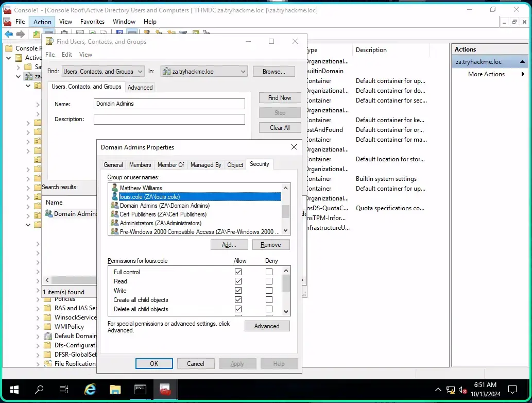Click the Clear All button
This screenshot has height=403, width=532.
pos(280,128)
